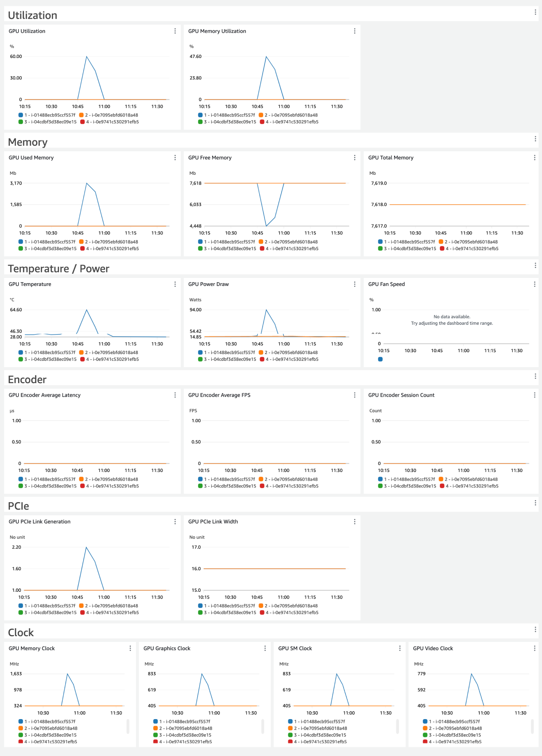
Task: Click GPU Used Memory three-dot menu
Action: coord(175,158)
